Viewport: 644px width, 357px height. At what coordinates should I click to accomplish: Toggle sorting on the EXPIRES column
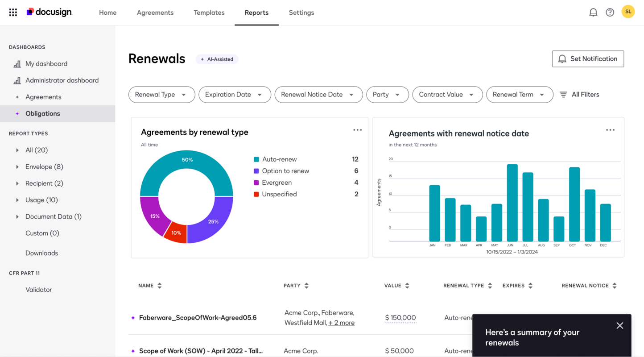point(530,285)
